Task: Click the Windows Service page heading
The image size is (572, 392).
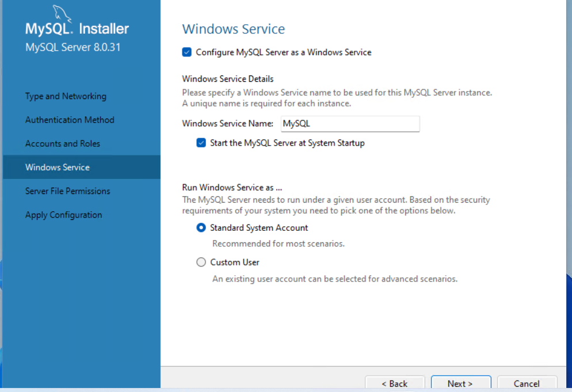Action: (234, 29)
